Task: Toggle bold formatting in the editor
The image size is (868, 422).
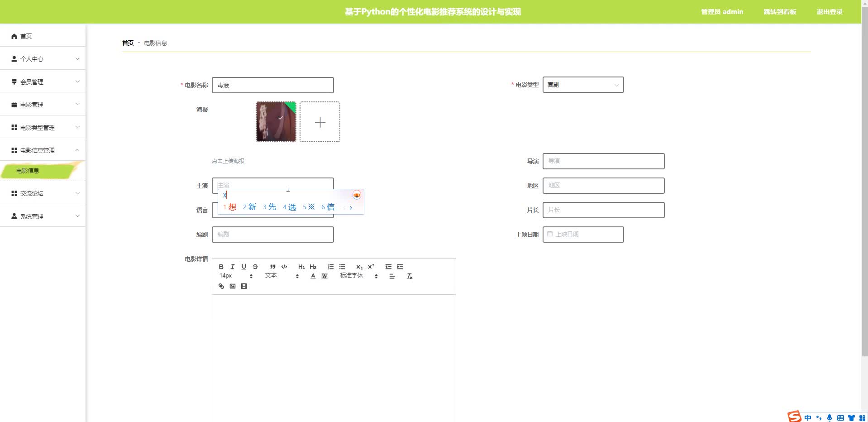Action: tap(221, 267)
